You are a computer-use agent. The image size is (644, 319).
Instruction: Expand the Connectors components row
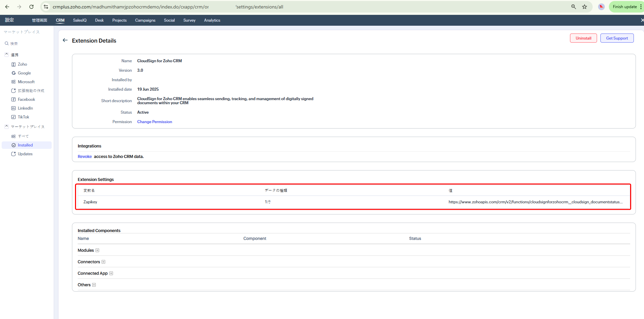[103, 262]
